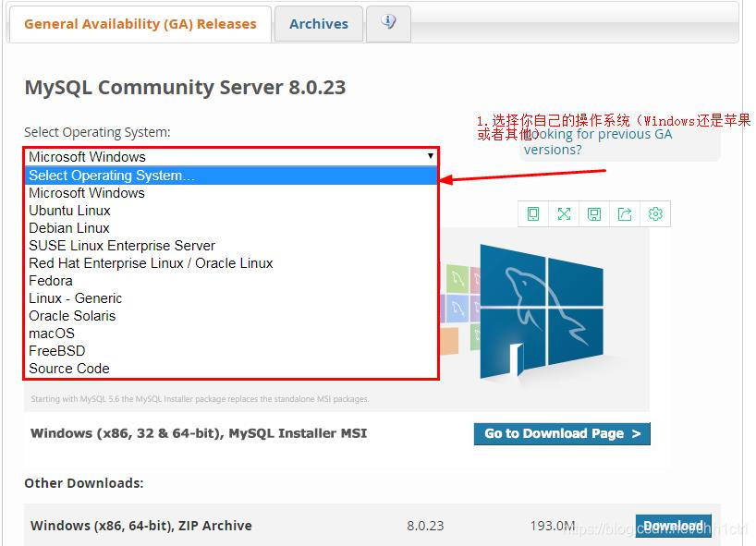This screenshot has width=756, height=546.
Task: Open 'Looking for previous GA versions?' link
Action: tap(598, 141)
